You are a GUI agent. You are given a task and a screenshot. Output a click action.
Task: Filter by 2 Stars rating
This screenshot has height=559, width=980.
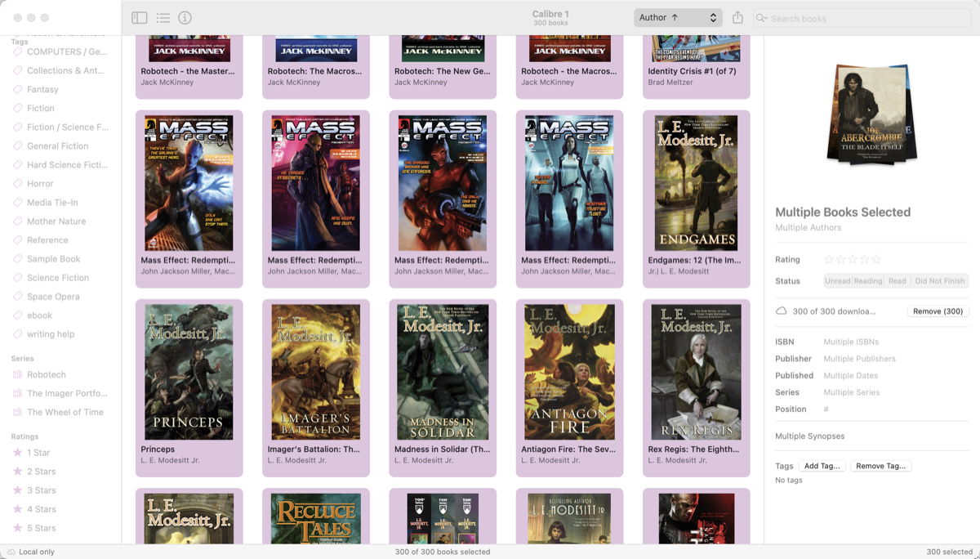(42, 471)
